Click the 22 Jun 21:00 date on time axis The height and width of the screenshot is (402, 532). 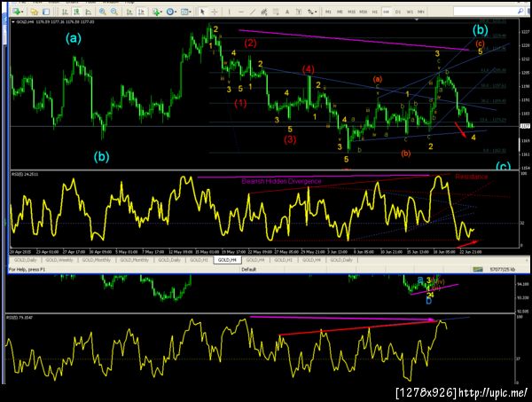(470, 252)
